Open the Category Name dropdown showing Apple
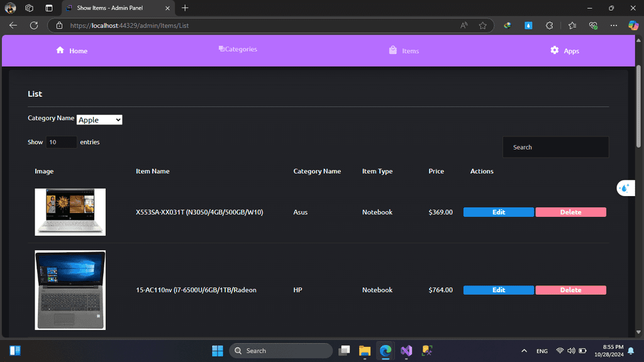The height and width of the screenshot is (362, 644). pyautogui.click(x=99, y=120)
